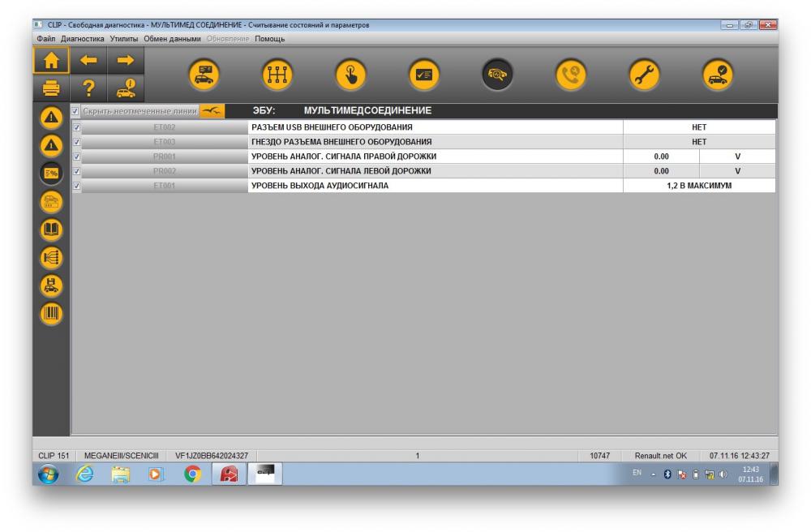
Task: Uncheck the ET002 row checkbox
Action: (76, 127)
